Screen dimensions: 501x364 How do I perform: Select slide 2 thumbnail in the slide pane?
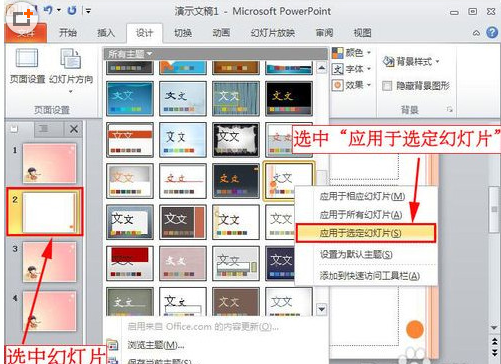[49, 213]
